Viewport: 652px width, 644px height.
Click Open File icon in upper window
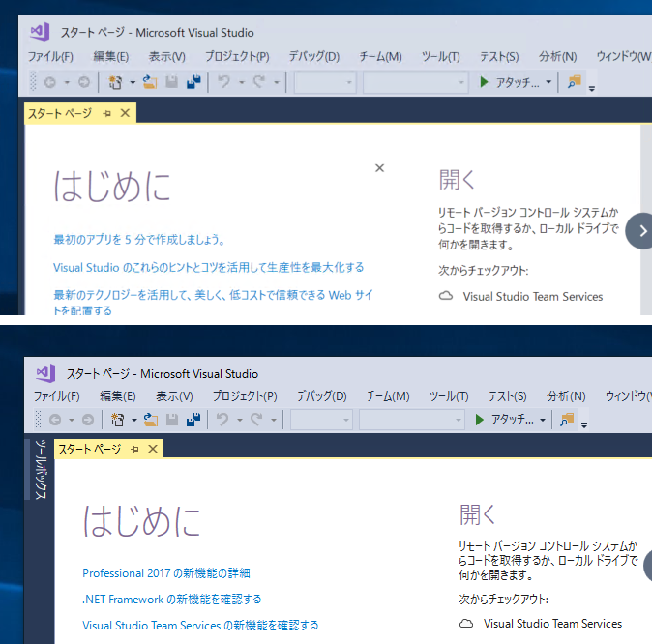tap(150, 82)
